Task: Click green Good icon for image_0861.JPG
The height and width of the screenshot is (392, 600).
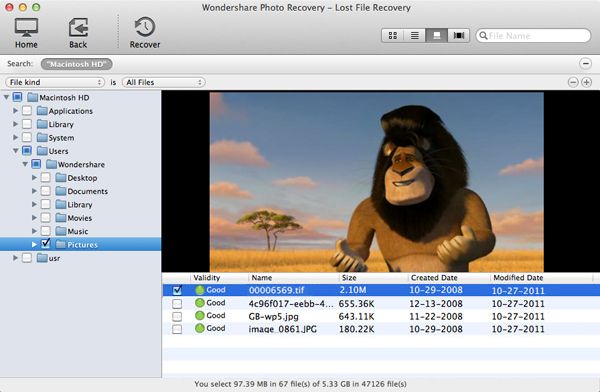Action: [x=199, y=328]
